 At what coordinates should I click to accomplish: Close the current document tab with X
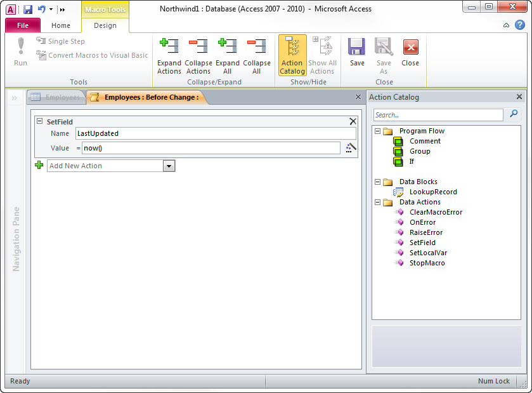[358, 97]
